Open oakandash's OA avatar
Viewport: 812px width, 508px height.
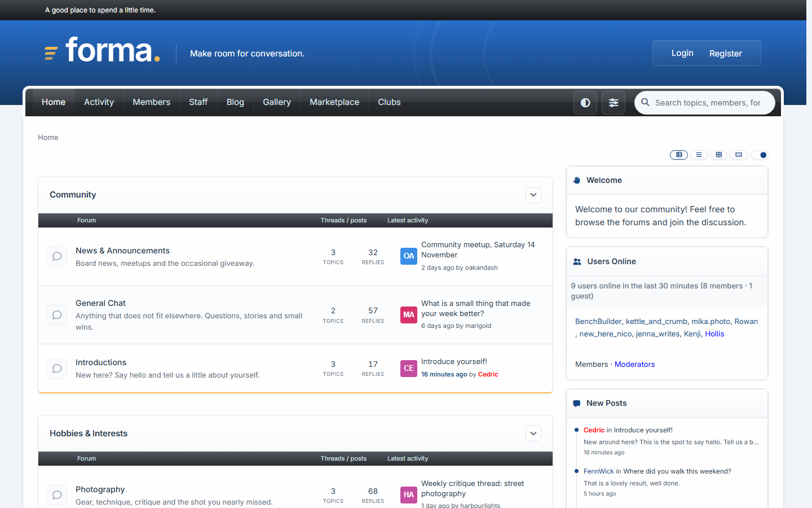point(409,256)
